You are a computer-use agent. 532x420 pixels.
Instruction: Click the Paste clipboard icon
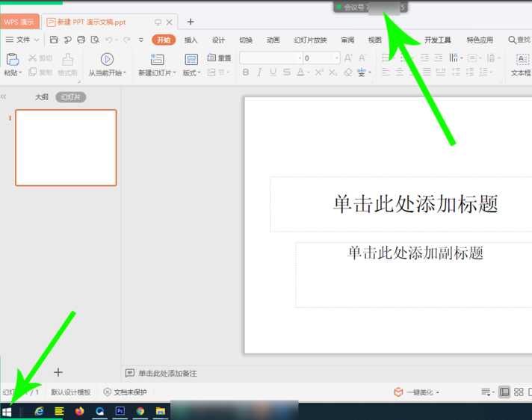(x=12, y=60)
